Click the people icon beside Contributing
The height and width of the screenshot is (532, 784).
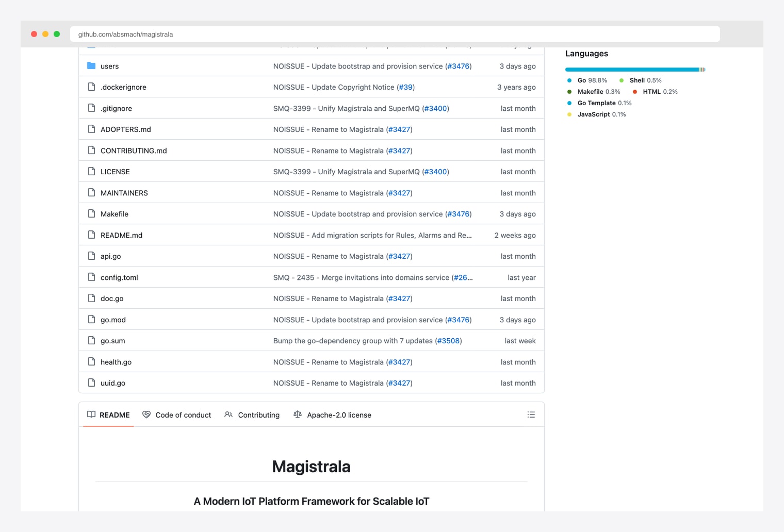pos(228,414)
